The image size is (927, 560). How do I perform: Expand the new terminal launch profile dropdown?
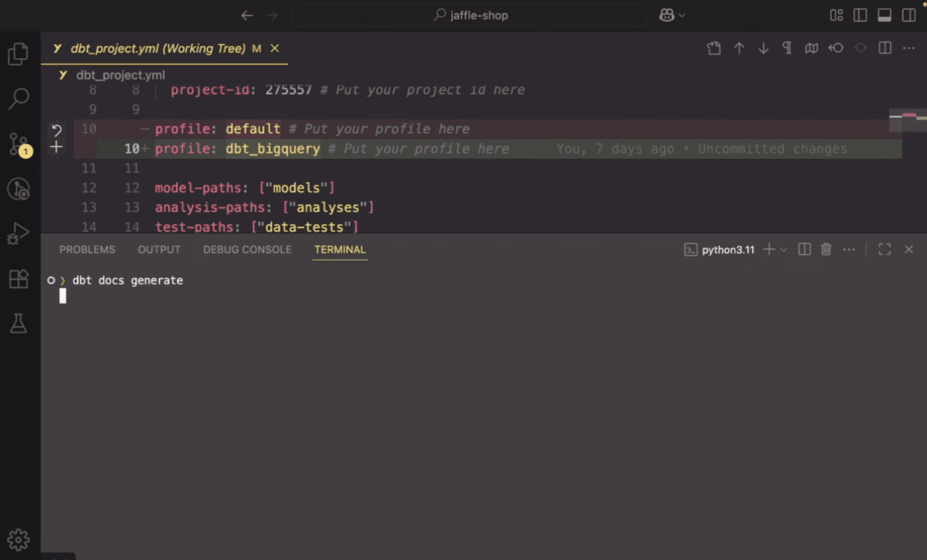[784, 249]
